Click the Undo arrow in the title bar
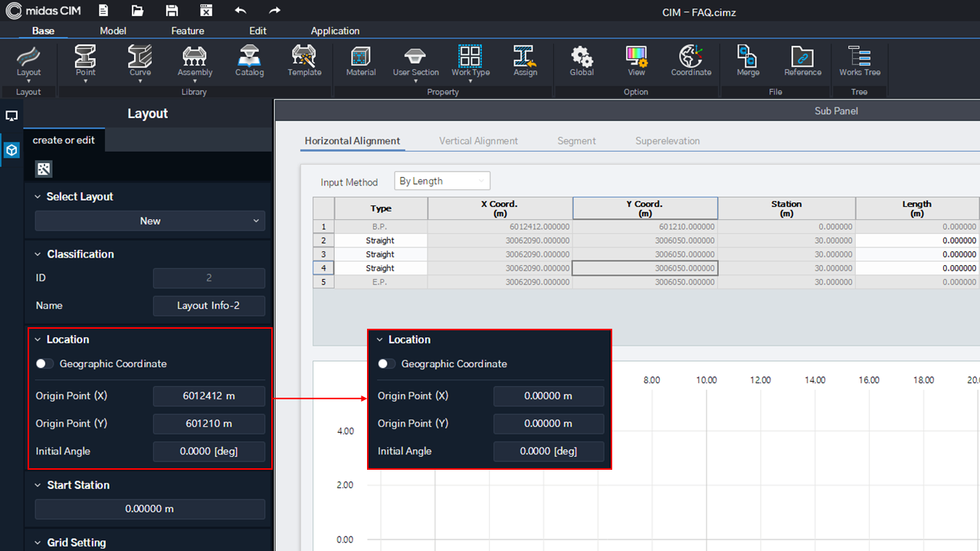This screenshot has height=551, width=980. point(240,11)
